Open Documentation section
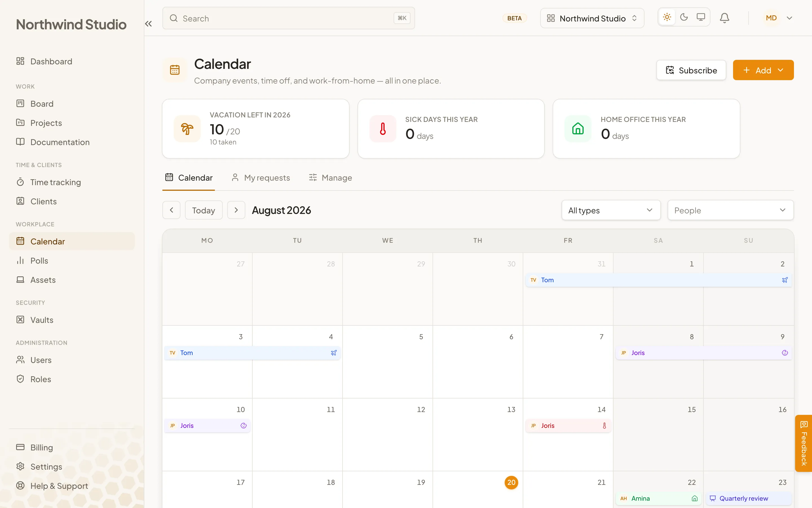Viewport: 812px width, 508px height. coord(72,142)
